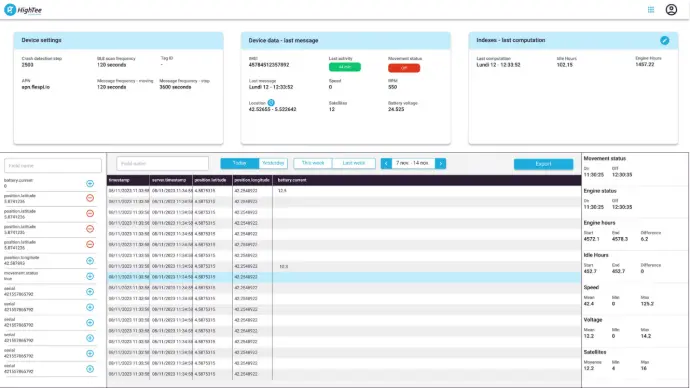Screen dimensions: 690x388
Task: Open the apps grid menu icon
Action: 651,10
